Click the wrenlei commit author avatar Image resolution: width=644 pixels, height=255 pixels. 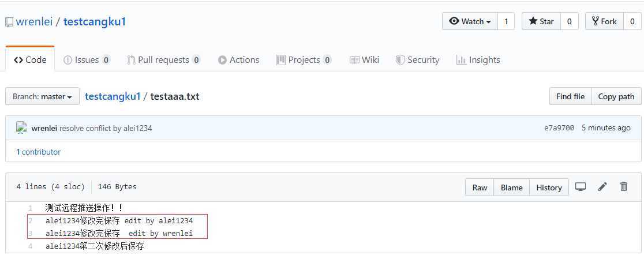[21, 127]
